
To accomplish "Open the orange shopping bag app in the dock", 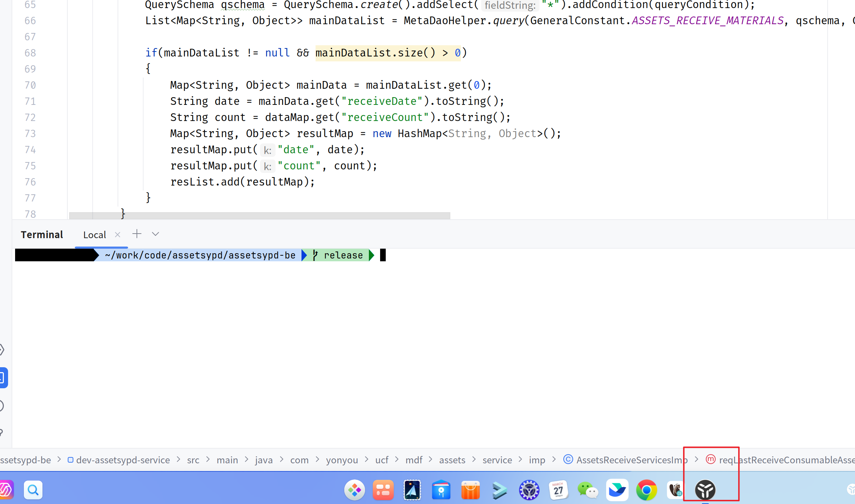I will coord(470,490).
